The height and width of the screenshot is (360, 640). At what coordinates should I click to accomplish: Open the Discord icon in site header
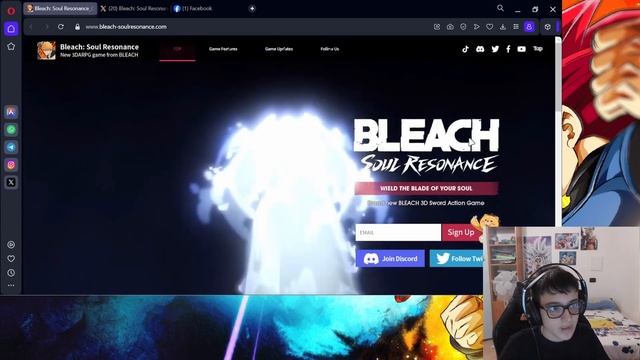tap(480, 49)
